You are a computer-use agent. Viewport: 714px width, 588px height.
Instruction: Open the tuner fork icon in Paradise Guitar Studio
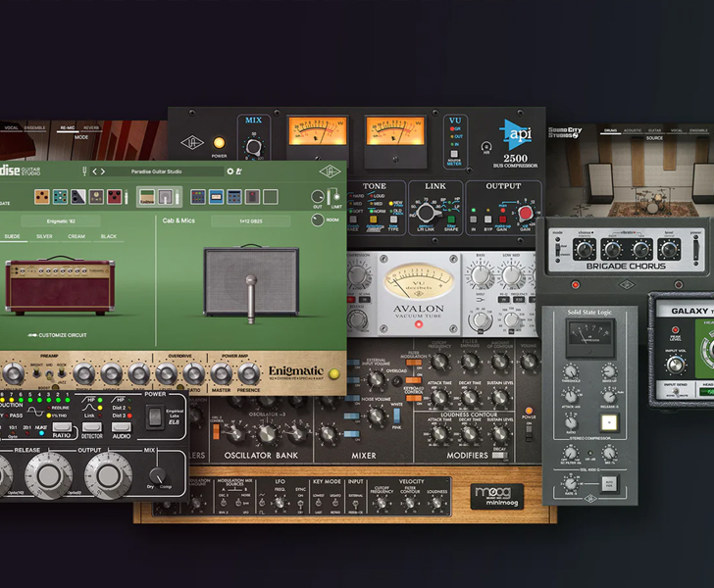tap(84, 171)
